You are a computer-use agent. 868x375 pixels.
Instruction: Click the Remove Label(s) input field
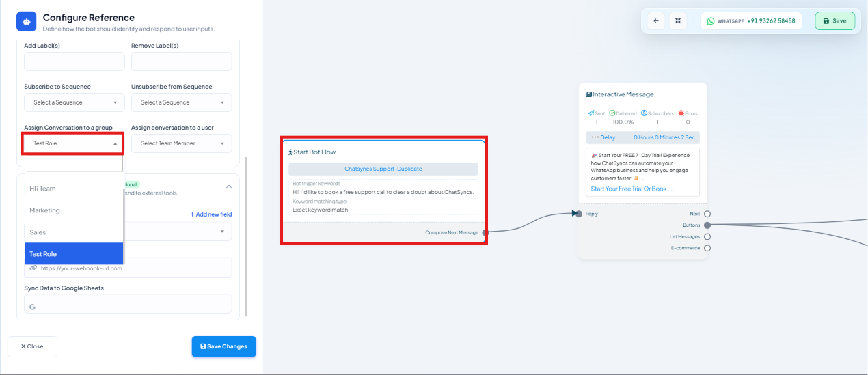coord(181,61)
